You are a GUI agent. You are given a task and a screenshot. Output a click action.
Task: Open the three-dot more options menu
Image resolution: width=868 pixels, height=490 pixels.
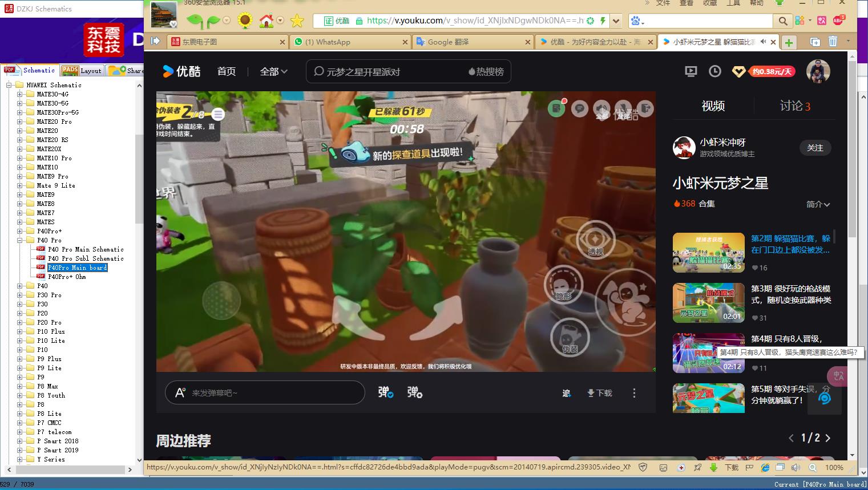point(634,393)
